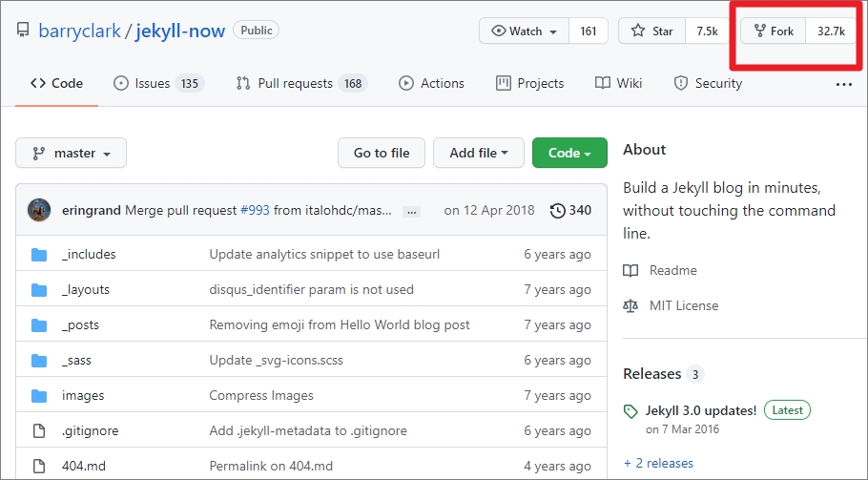Open commit 'Compress Images'
This screenshot has height=480, width=868.
click(261, 396)
